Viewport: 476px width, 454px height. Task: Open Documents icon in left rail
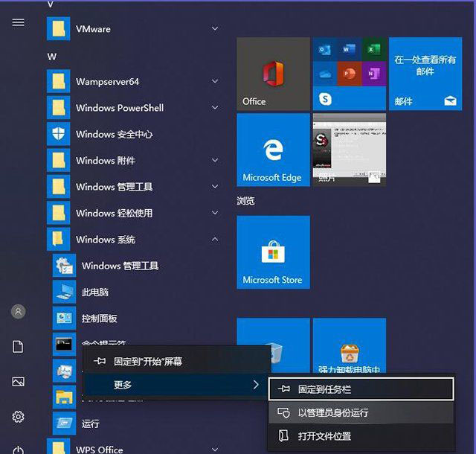pos(19,347)
